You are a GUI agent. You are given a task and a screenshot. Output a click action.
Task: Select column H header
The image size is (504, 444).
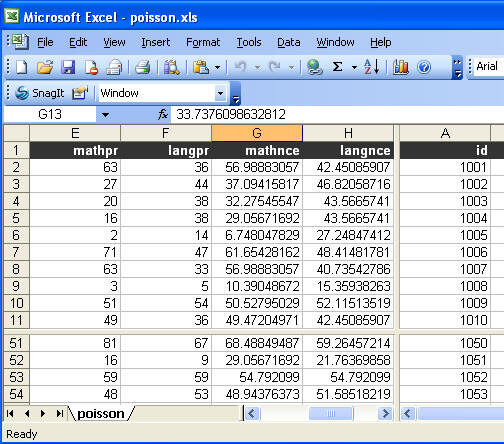(x=348, y=133)
